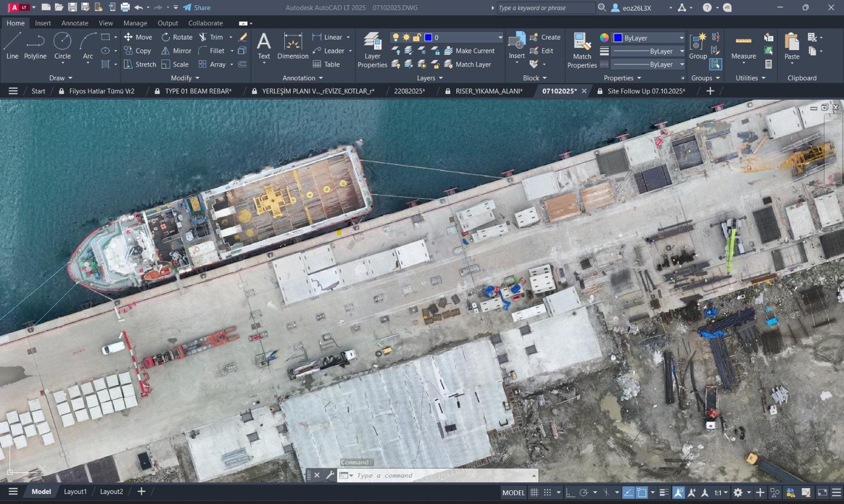844x504 pixels.
Task: Open the Site Follow Up 07.10.2025 drawing tab
Action: [646, 91]
